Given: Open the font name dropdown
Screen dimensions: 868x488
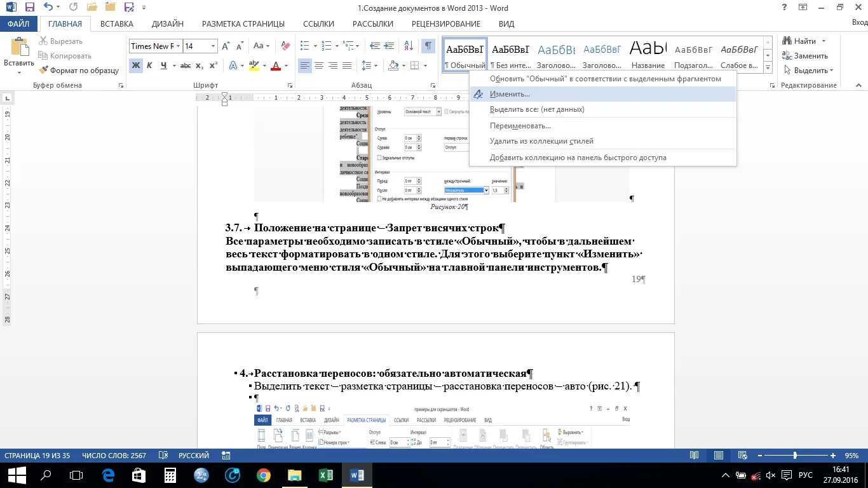Looking at the screenshot, I should 179,46.
